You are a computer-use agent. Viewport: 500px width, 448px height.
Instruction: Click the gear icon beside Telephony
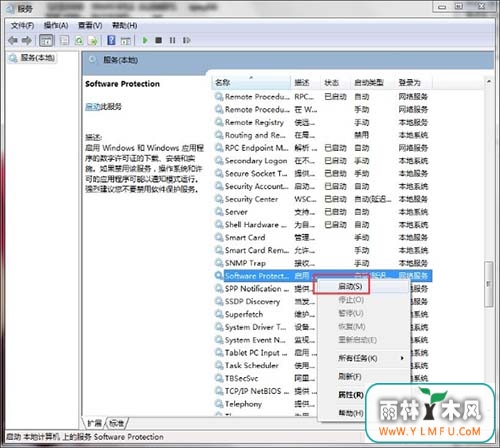click(219, 404)
